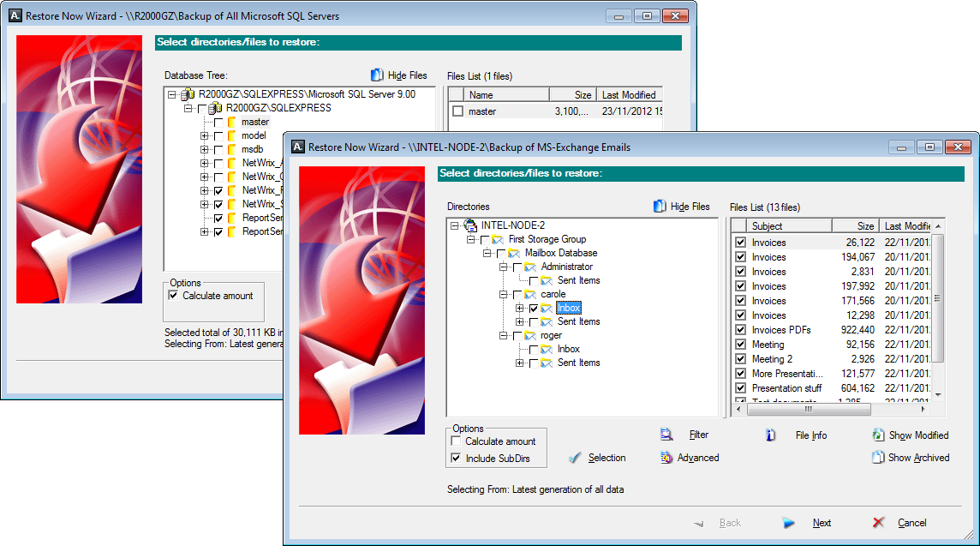Click the Name column header in SQL Files List
This screenshot has width=980, height=546.
507,94
